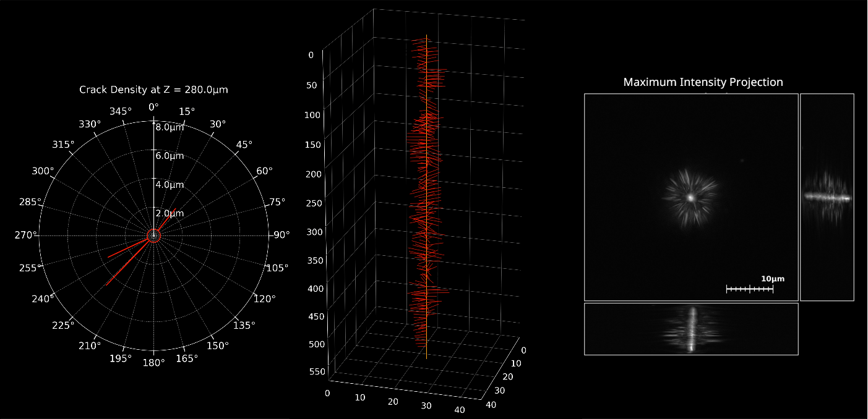Select the 60° angle label
The image size is (868, 419).
click(265, 171)
